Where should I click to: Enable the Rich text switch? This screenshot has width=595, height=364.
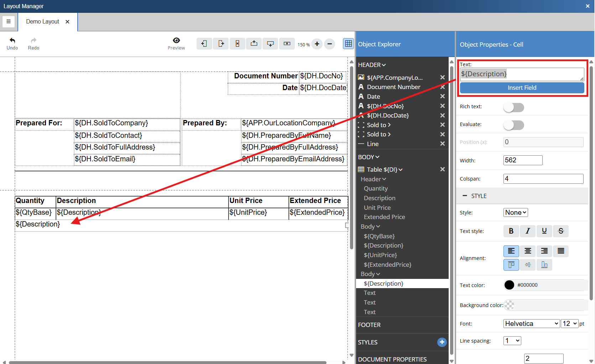coord(513,107)
